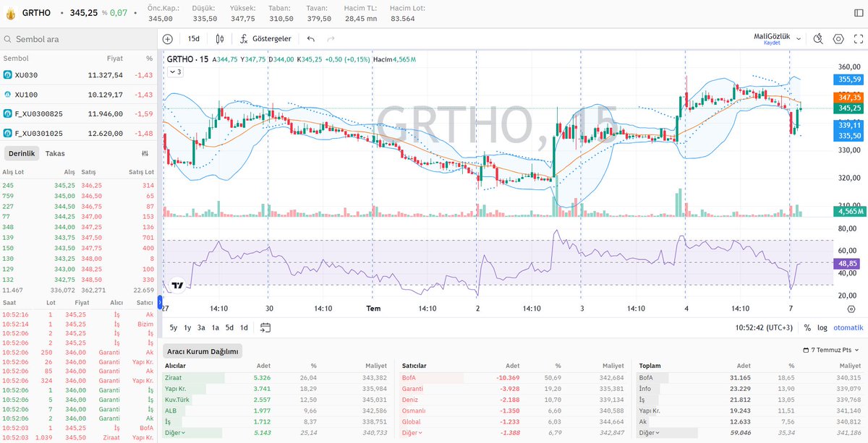
Task: Select the 5y time range
Action: (x=174, y=327)
